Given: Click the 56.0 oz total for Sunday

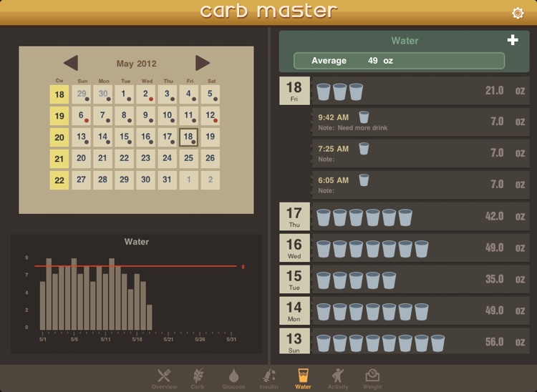Looking at the screenshot, I should (505, 342).
